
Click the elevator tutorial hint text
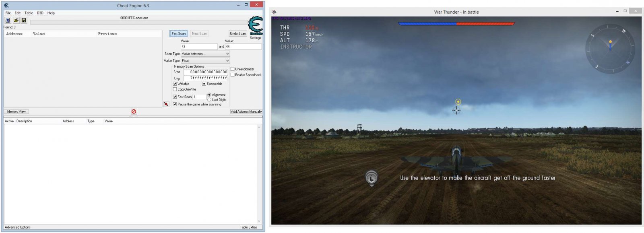pos(478,178)
